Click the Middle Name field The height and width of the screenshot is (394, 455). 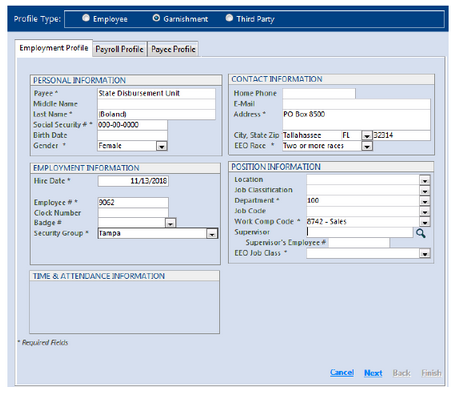[x=156, y=104]
